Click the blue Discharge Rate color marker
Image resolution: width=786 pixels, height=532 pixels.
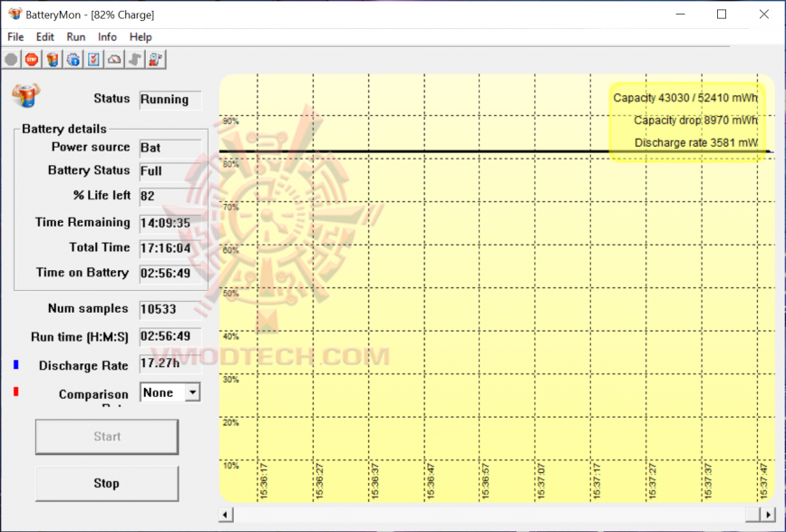pyautogui.click(x=16, y=364)
